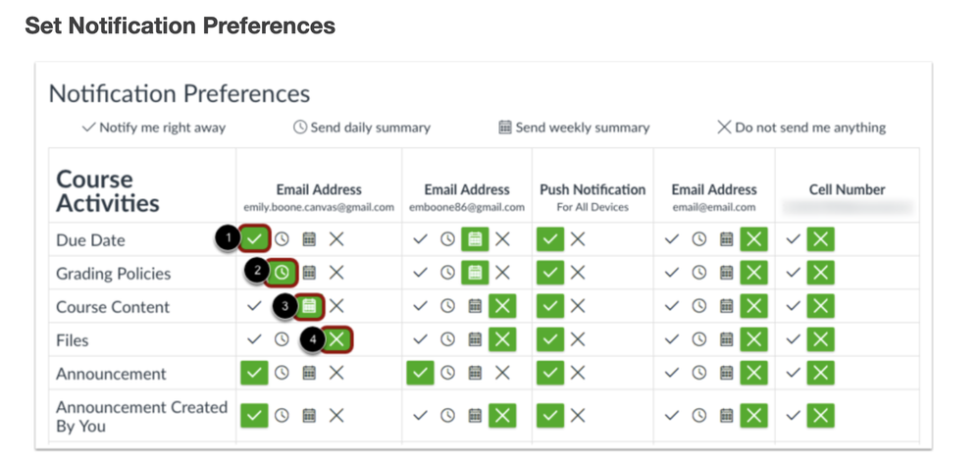Enable Cell Number checkmark for Grading Policies
The height and width of the screenshot is (464, 980).
coord(794,272)
